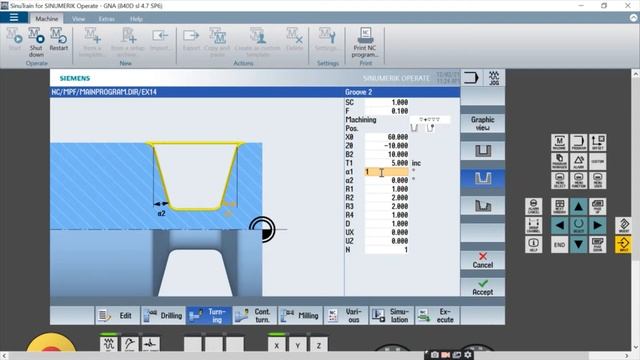Click the highlighted α1 angle field
Image resolution: width=640 pixels, height=360 pixels.
pyautogui.click(x=387, y=172)
